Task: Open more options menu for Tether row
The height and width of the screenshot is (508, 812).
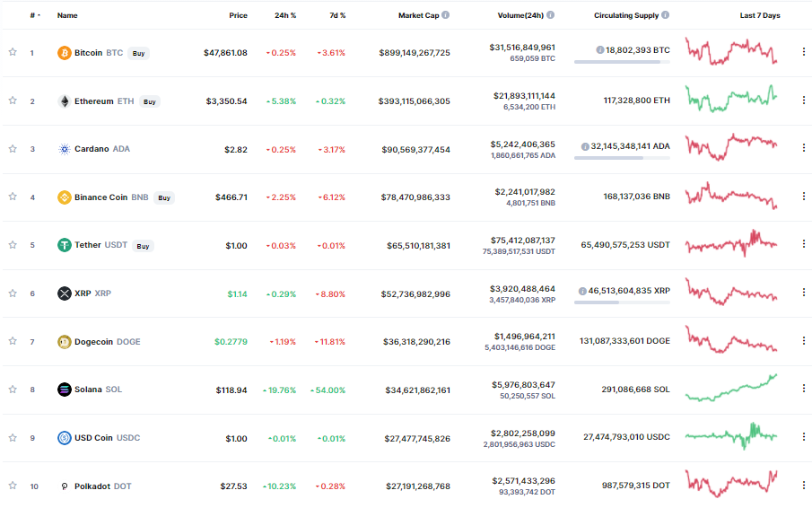Action: (804, 244)
